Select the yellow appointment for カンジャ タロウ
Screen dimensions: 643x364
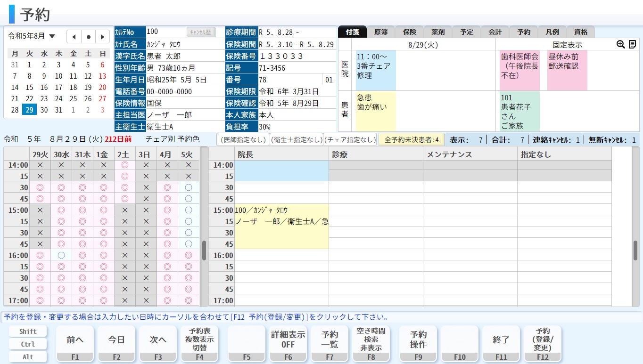[281, 226]
